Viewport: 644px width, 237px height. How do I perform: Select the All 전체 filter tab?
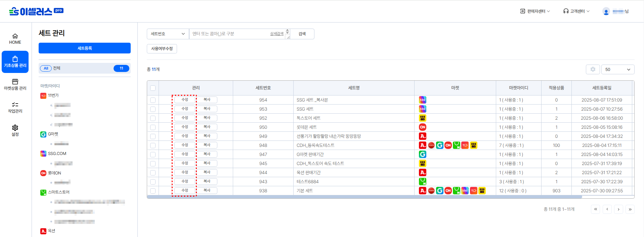tap(85, 68)
